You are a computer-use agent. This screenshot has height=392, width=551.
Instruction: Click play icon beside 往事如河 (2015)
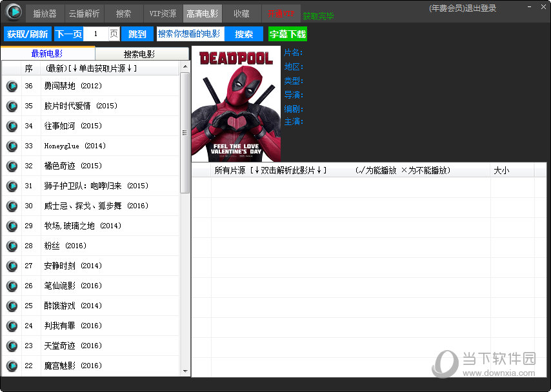click(x=12, y=126)
